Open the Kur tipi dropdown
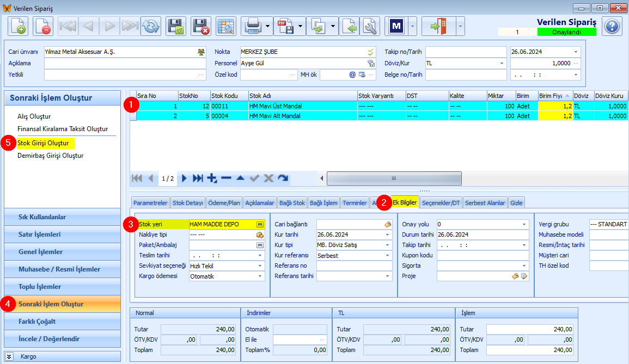Image resolution: width=629 pixels, height=364 pixels. coord(388,245)
